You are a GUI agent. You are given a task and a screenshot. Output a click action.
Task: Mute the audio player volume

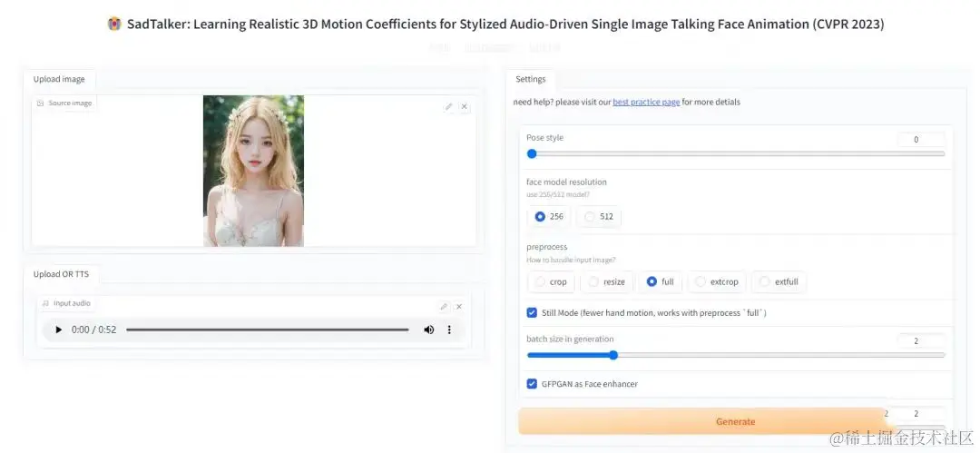tap(428, 330)
